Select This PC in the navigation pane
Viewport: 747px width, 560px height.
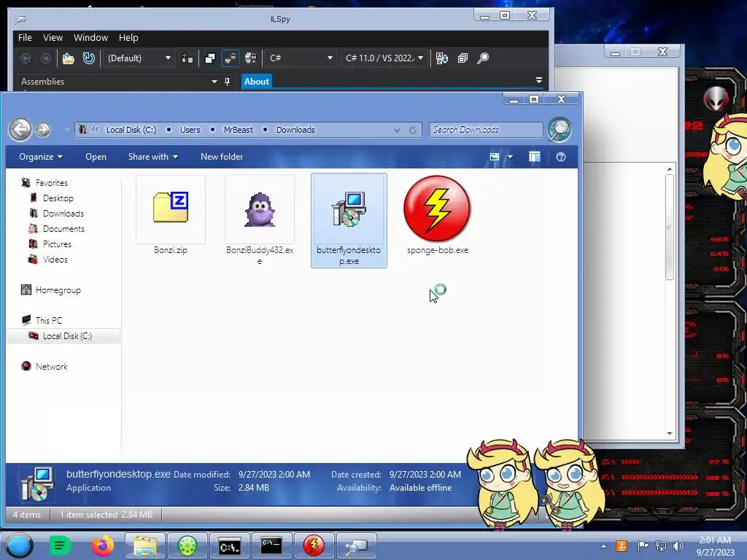point(49,321)
